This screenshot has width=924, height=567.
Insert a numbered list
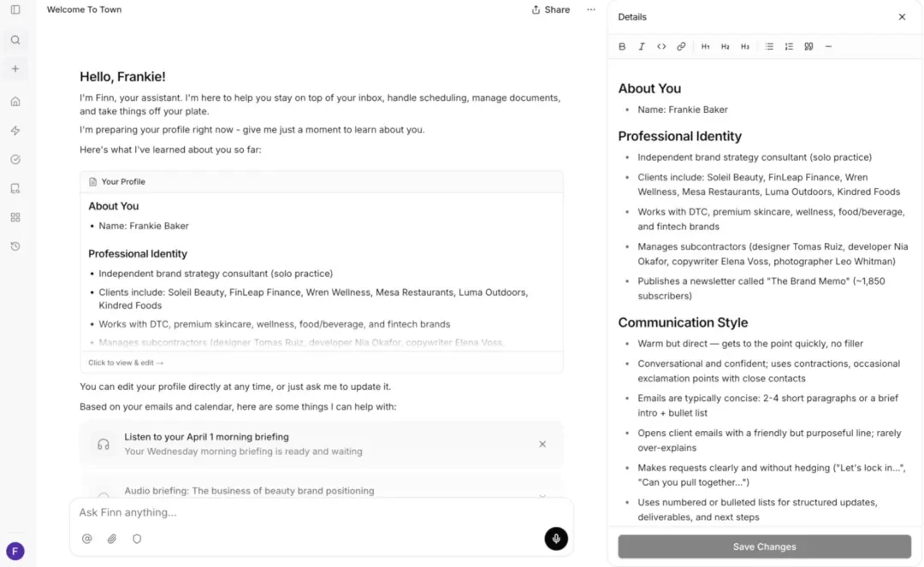pyautogui.click(x=789, y=46)
